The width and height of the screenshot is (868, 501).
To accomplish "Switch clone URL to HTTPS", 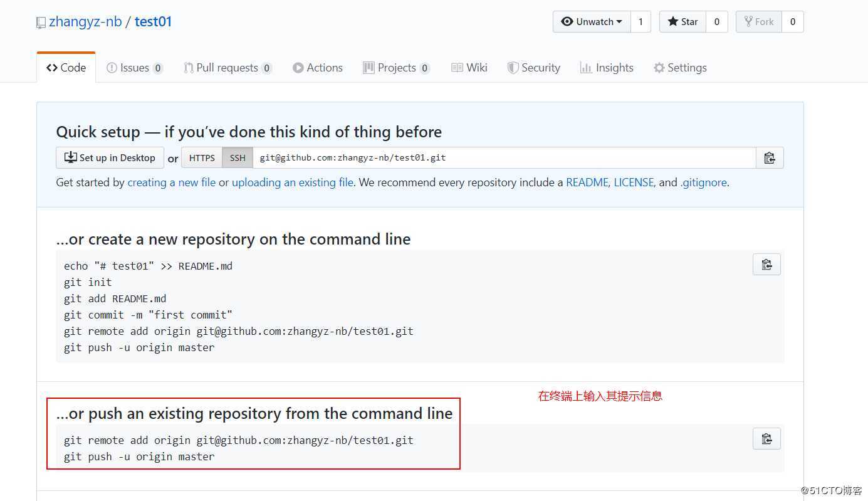I will point(202,158).
